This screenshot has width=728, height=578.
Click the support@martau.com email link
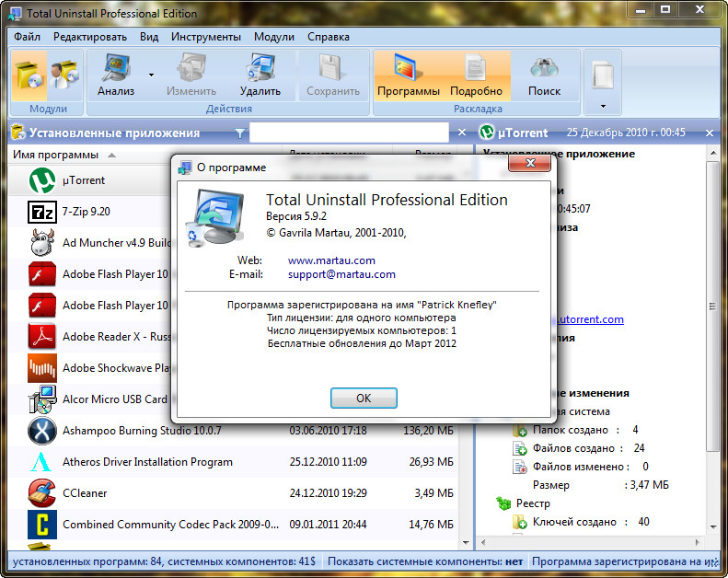pos(341,274)
